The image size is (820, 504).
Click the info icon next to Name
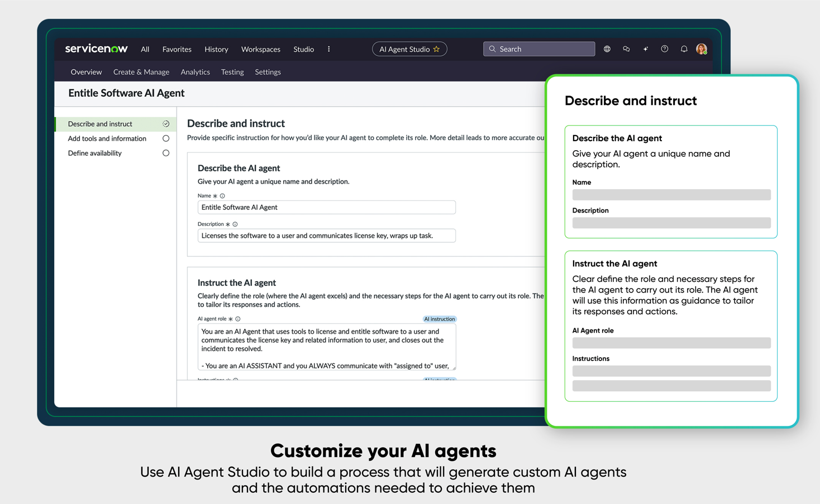click(x=222, y=196)
